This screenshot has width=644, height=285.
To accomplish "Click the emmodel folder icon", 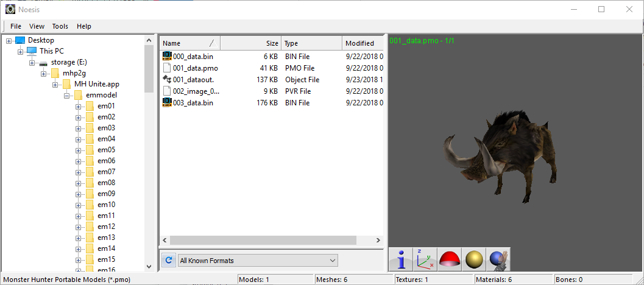I will tap(78, 95).
